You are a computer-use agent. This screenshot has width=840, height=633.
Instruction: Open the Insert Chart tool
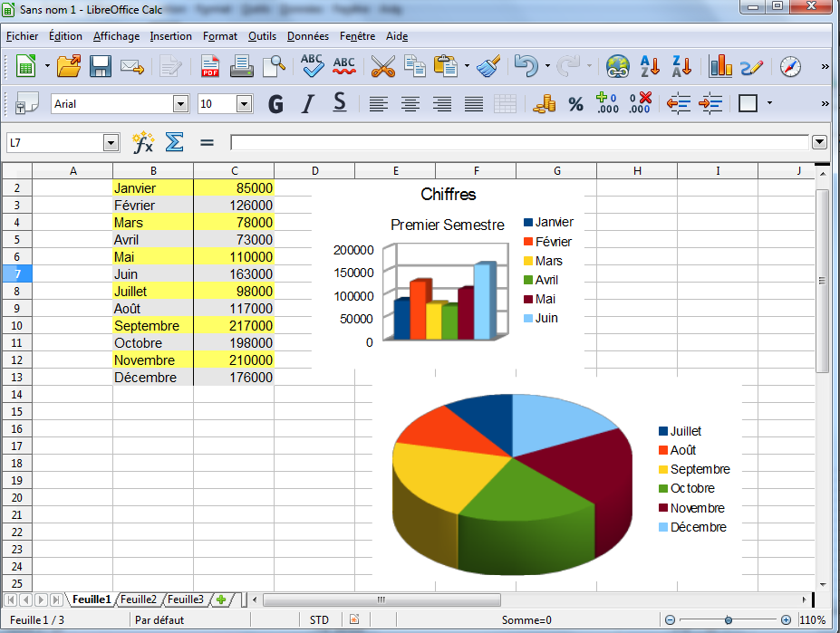(720, 66)
